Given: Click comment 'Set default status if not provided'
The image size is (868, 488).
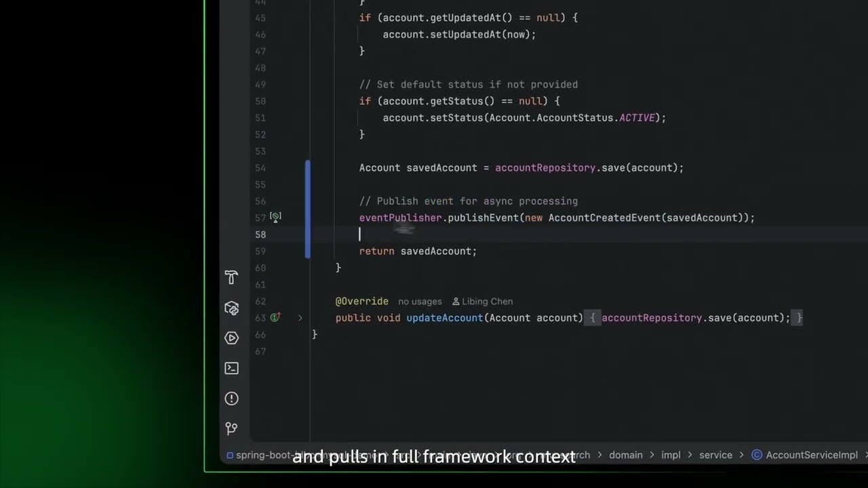Looking at the screenshot, I should click(469, 85).
